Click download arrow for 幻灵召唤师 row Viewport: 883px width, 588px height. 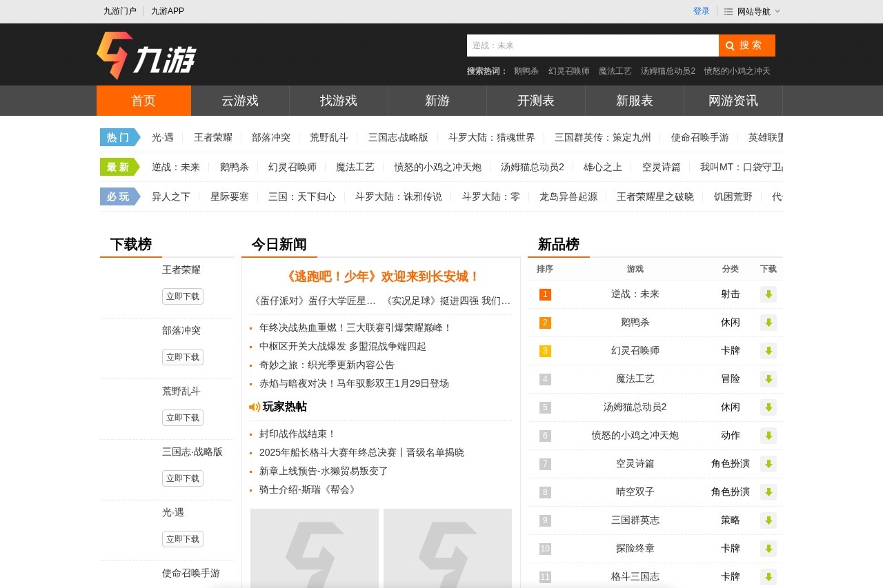point(768,351)
